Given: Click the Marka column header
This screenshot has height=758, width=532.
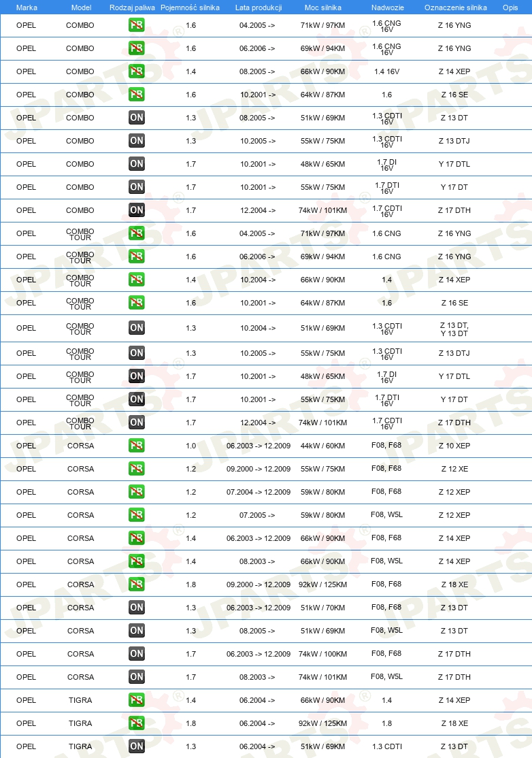Looking at the screenshot, I should point(27,7).
